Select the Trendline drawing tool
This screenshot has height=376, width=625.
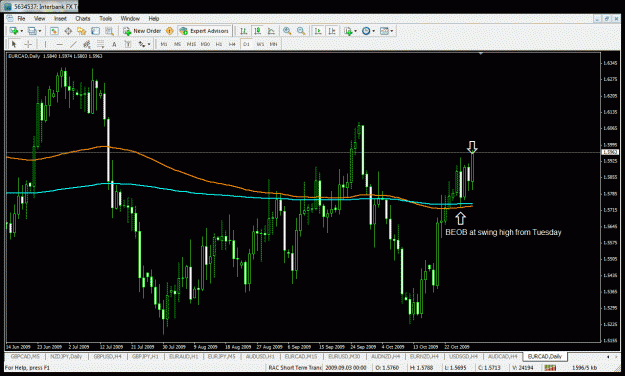pyautogui.click(x=73, y=44)
